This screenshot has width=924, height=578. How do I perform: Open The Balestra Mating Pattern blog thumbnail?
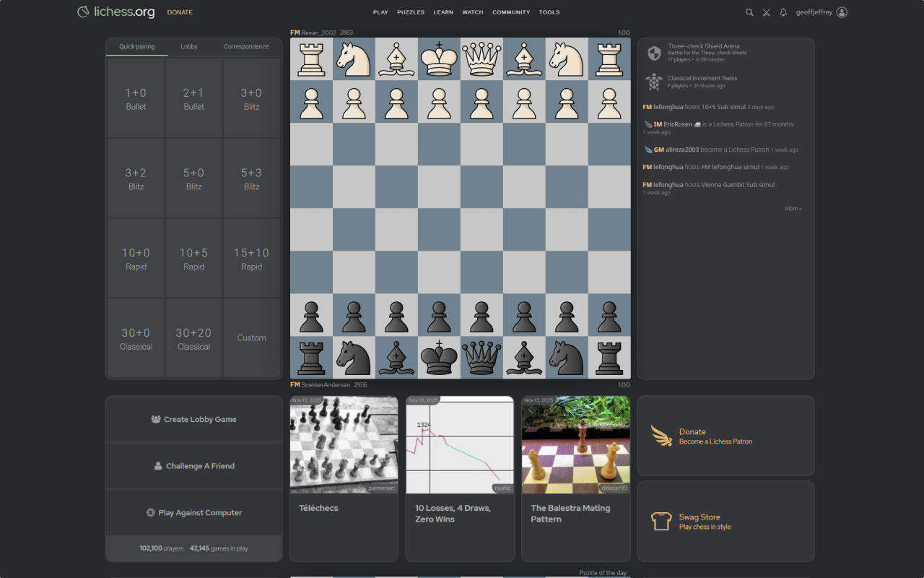pos(576,444)
